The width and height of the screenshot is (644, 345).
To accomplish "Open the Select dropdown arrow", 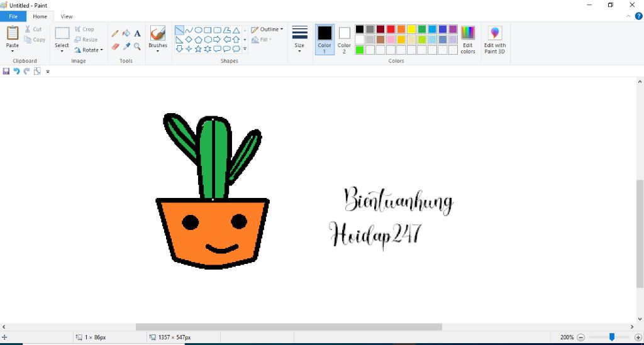I will (x=62, y=52).
